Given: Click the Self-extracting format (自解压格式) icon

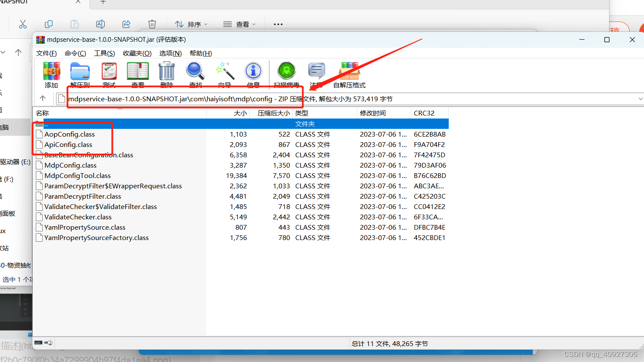Looking at the screenshot, I should tap(349, 75).
